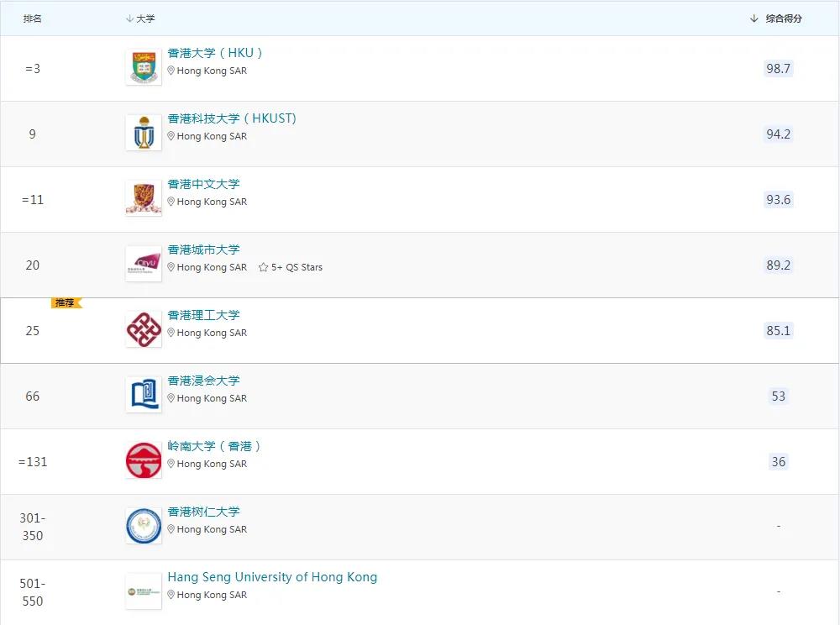This screenshot has width=840, height=625.
Task: Select the HKUST logo icon
Action: pyautogui.click(x=143, y=134)
